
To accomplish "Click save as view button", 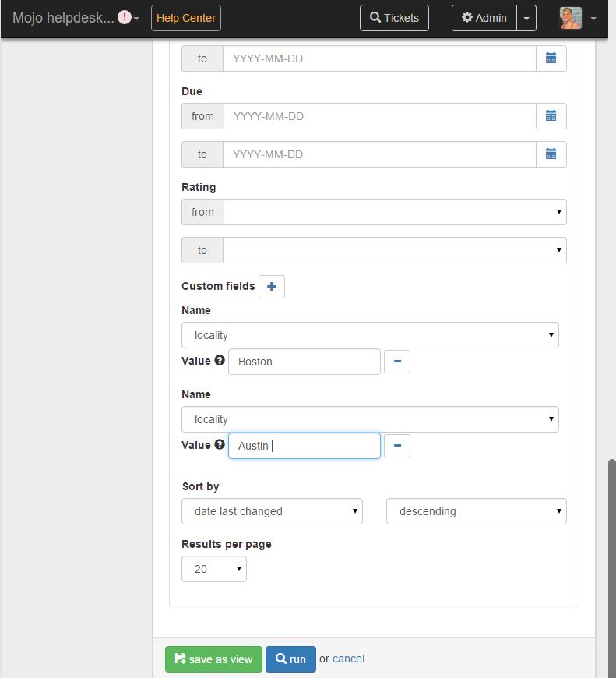I will pos(213,659).
